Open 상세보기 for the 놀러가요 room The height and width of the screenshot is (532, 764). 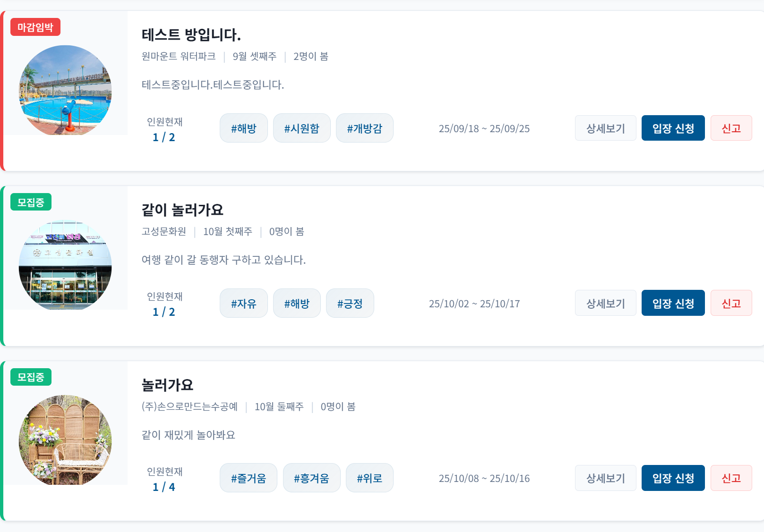point(606,478)
